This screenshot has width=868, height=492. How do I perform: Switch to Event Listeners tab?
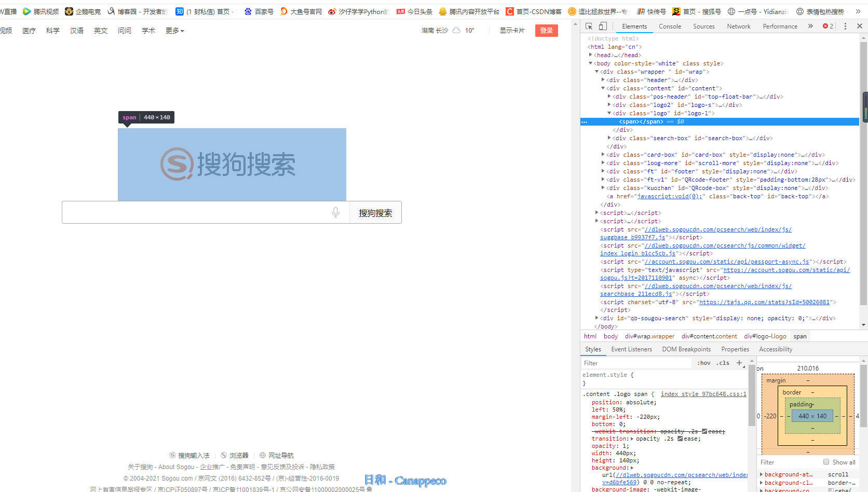631,349
